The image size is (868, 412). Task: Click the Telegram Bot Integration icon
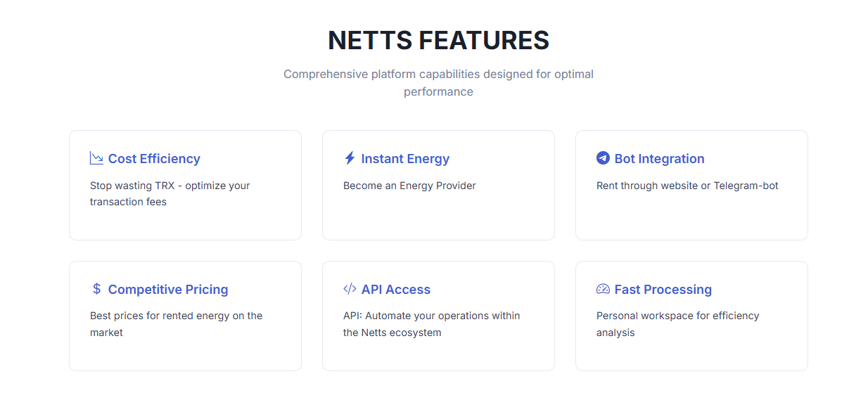click(603, 158)
